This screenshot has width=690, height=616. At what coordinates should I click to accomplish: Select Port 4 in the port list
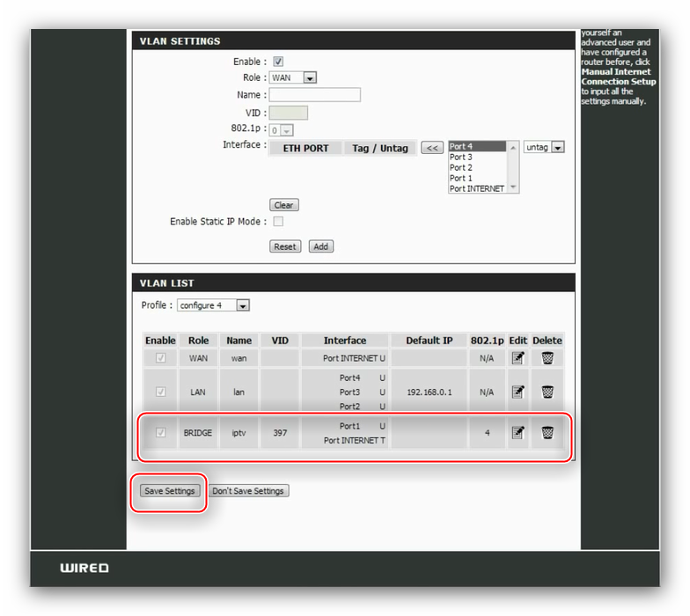click(x=477, y=146)
